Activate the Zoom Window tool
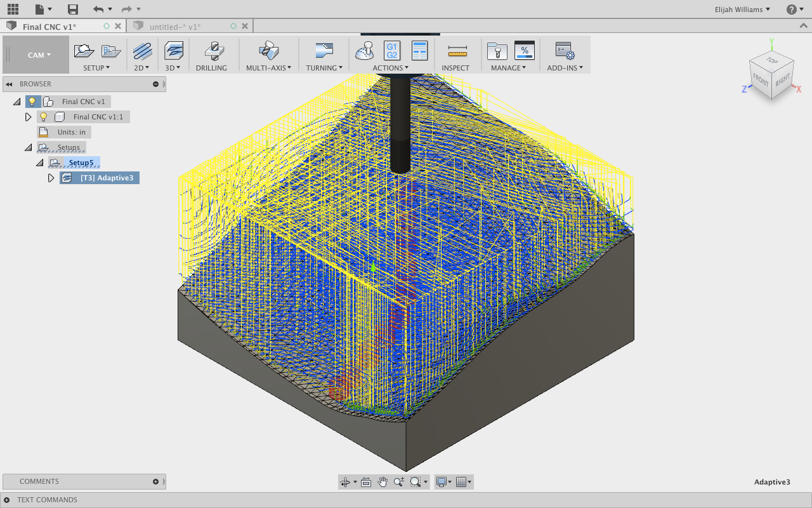The image size is (812, 508). 415,481
